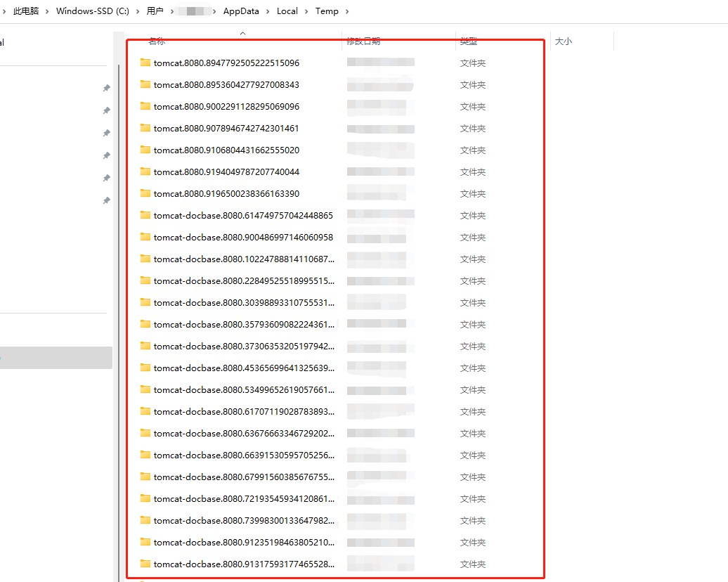Click 文件夹 type cell of tomcat.8080.8947792505222515096
This screenshot has width=728, height=582.
tap(473, 63)
